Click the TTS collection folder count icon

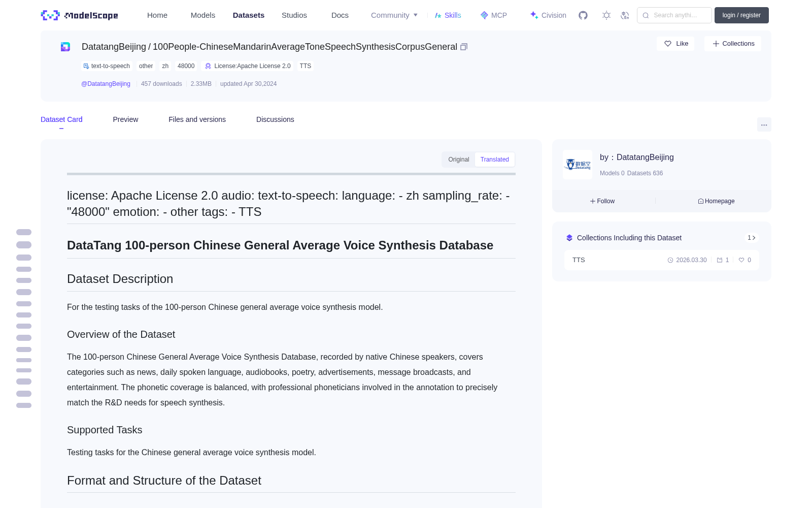point(720,260)
